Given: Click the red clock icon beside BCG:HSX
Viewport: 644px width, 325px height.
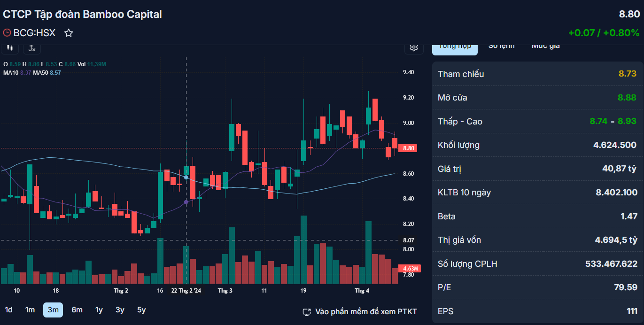Looking at the screenshot, I should click(x=7, y=33).
